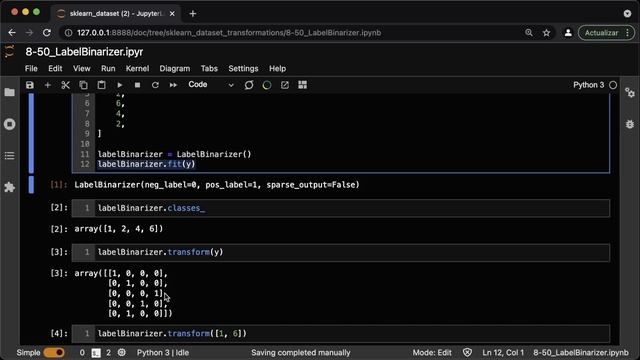Click the open-in-new-window toolbar icon

tap(285, 85)
